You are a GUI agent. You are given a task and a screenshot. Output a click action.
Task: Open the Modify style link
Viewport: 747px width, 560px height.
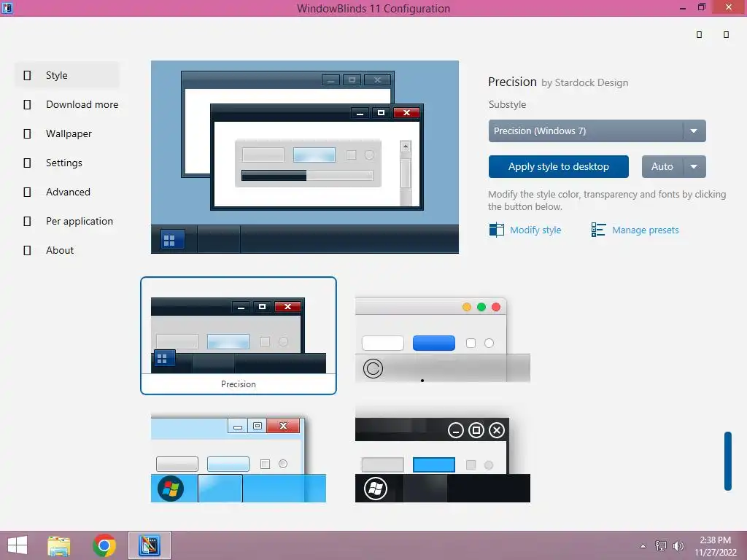click(x=535, y=230)
